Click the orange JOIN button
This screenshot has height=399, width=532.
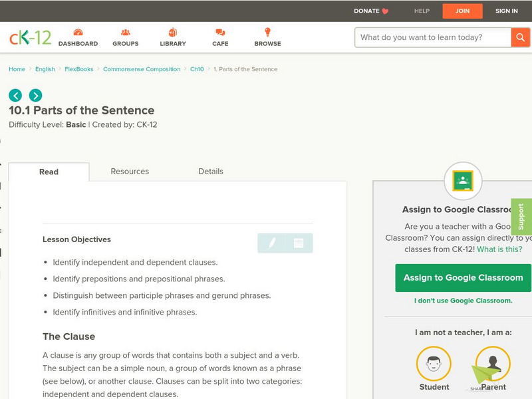[x=463, y=11]
